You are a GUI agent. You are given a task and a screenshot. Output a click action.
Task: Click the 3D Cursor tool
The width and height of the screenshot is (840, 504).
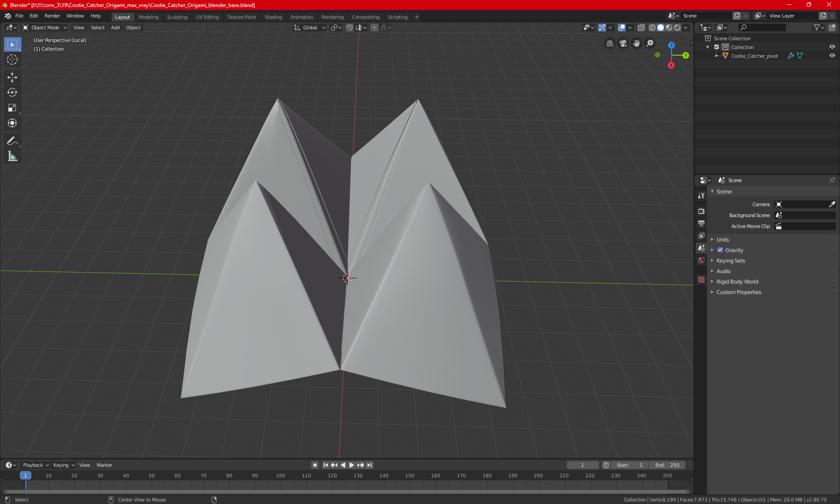pyautogui.click(x=12, y=59)
